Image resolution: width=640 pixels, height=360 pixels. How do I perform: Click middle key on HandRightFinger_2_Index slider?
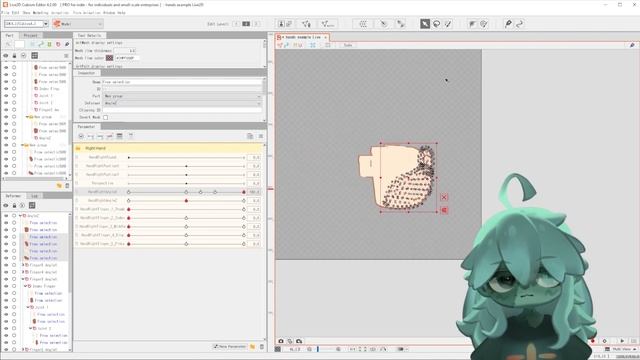pos(186,218)
